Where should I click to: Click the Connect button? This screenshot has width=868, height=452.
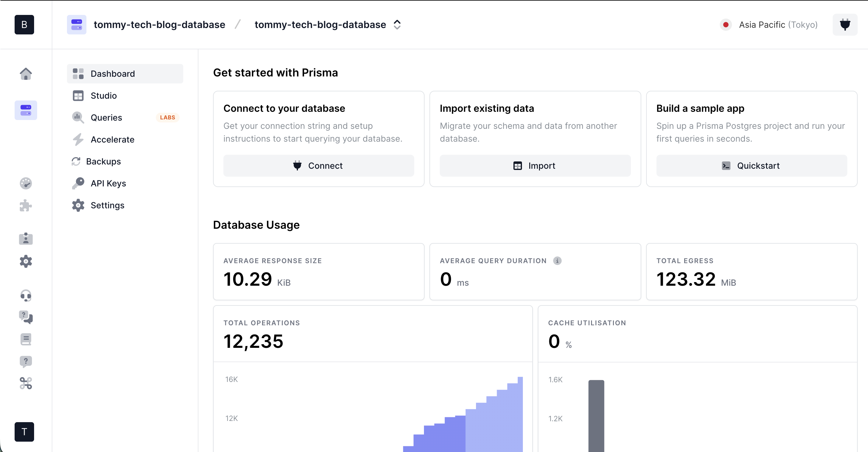point(318,166)
